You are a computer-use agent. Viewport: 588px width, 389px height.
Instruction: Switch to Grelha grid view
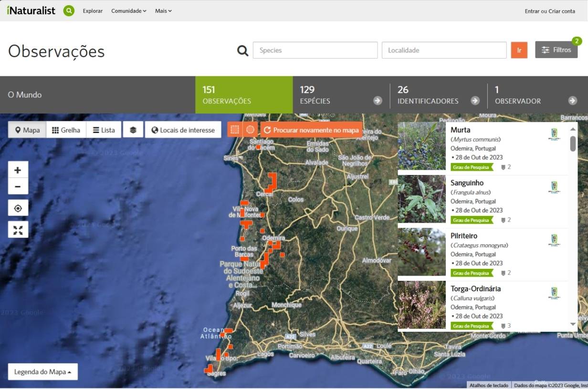[66, 130]
